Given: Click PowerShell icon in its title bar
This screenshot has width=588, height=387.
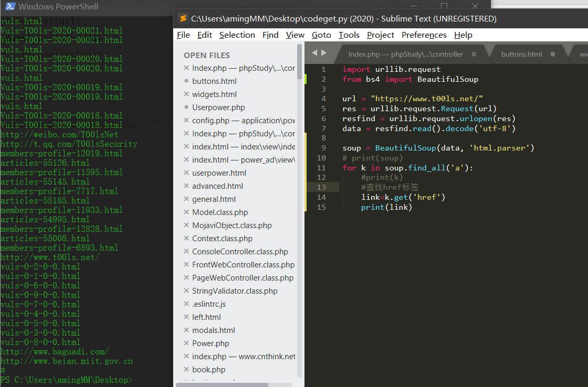Looking at the screenshot, I should (x=10, y=6).
